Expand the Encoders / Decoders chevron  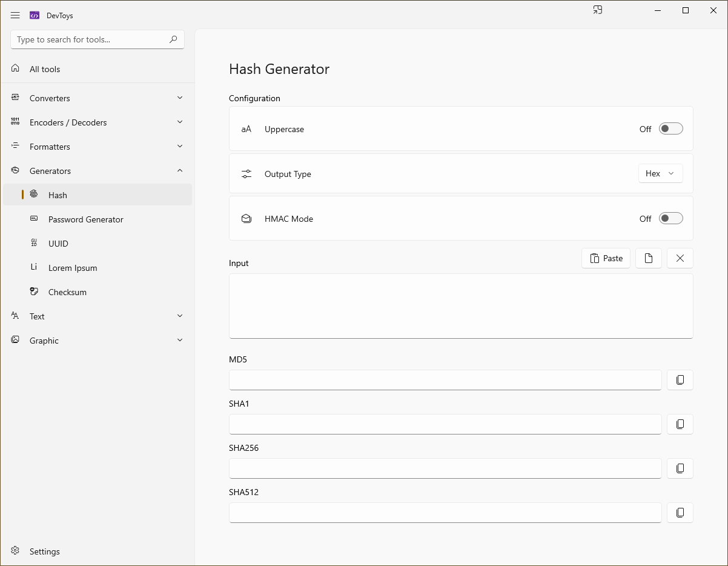180,122
